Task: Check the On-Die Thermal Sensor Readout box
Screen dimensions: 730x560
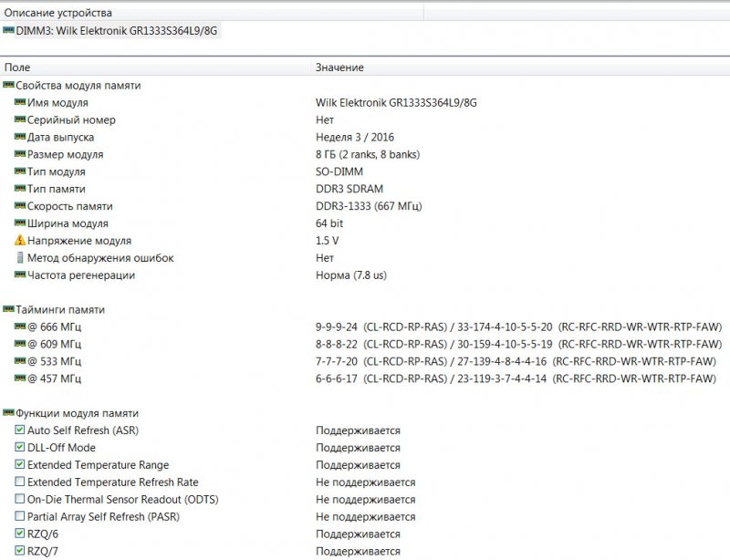Action: pos(20,500)
